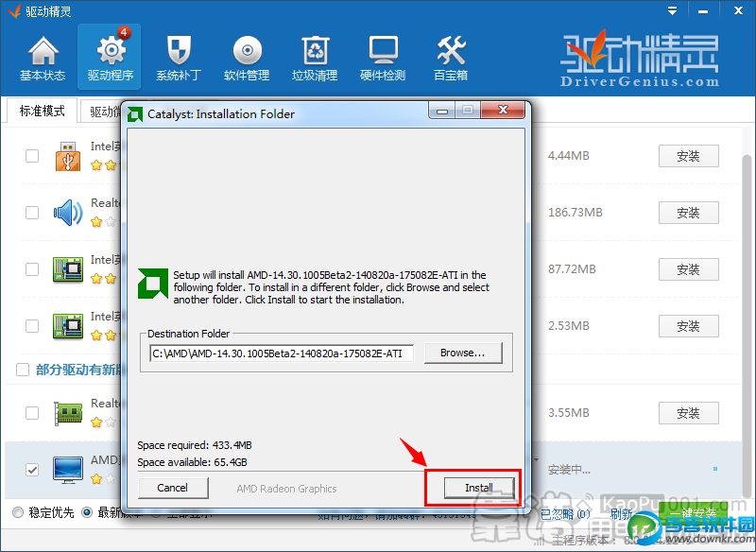Check the 87.72MB Intel driver checkbox
Image resolution: width=756 pixels, height=552 pixels.
(32, 269)
